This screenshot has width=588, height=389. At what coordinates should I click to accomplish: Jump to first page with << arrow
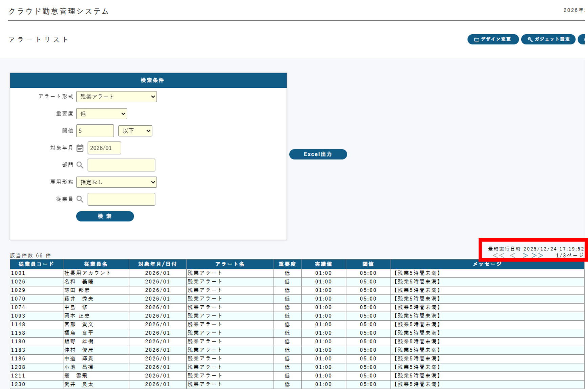(498, 255)
